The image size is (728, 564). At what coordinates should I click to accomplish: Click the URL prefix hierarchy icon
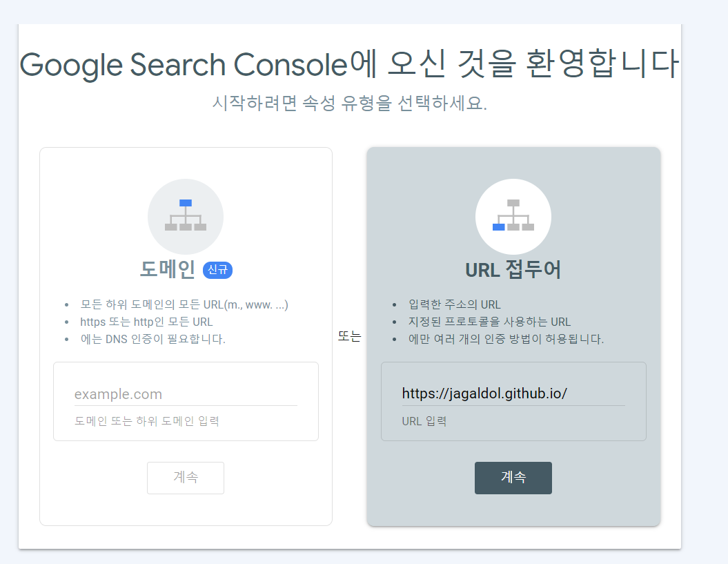pos(513,216)
